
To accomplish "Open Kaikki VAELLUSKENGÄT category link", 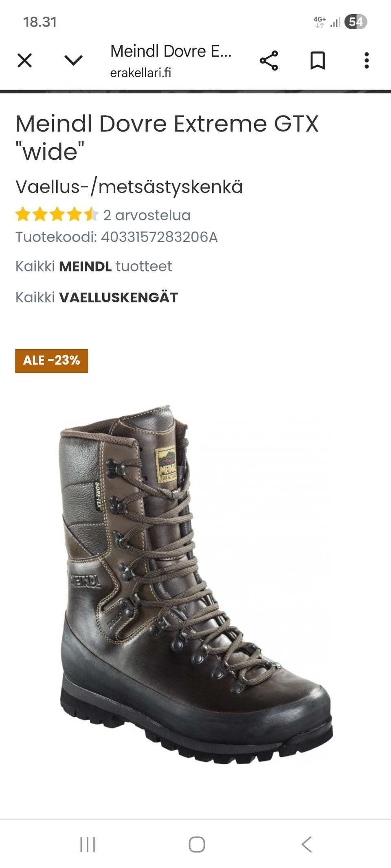I will 97,297.
